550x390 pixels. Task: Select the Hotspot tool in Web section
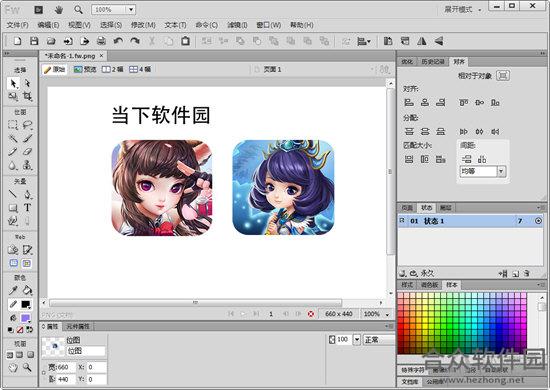[13, 250]
